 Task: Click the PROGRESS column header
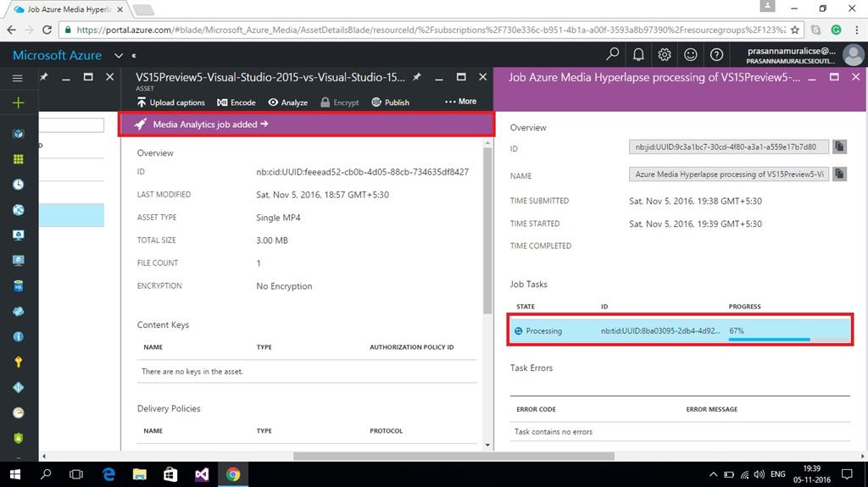[744, 306]
